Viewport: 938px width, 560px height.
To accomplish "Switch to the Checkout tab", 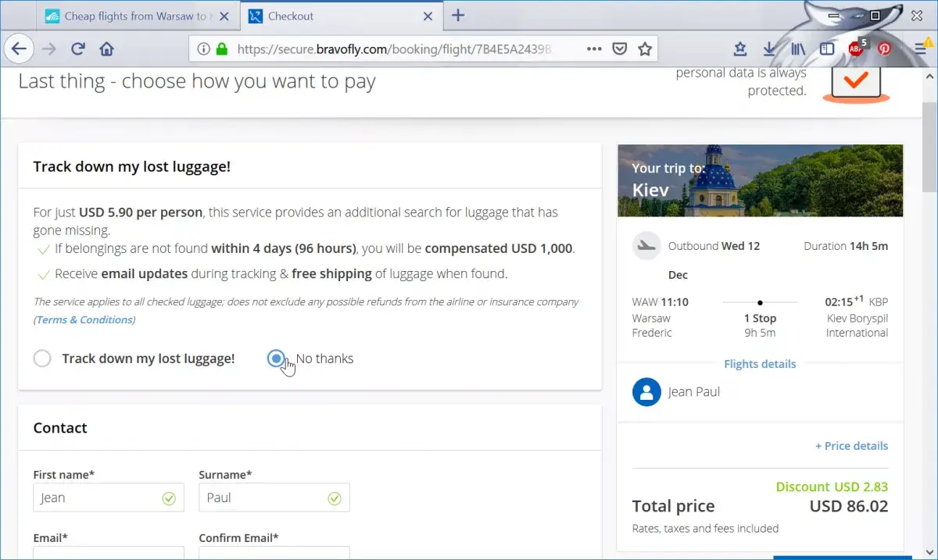I will [x=342, y=16].
